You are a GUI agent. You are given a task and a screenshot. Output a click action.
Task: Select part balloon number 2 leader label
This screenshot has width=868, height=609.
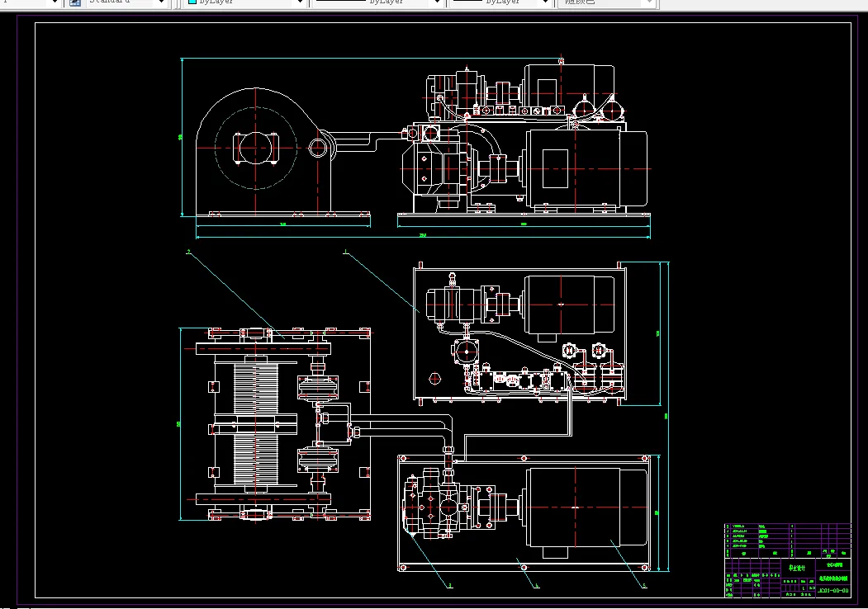[x=188, y=252]
